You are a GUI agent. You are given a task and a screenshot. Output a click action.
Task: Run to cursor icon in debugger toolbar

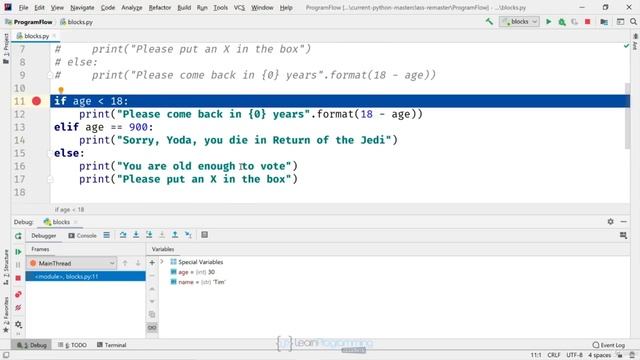[x=188, y=235]
